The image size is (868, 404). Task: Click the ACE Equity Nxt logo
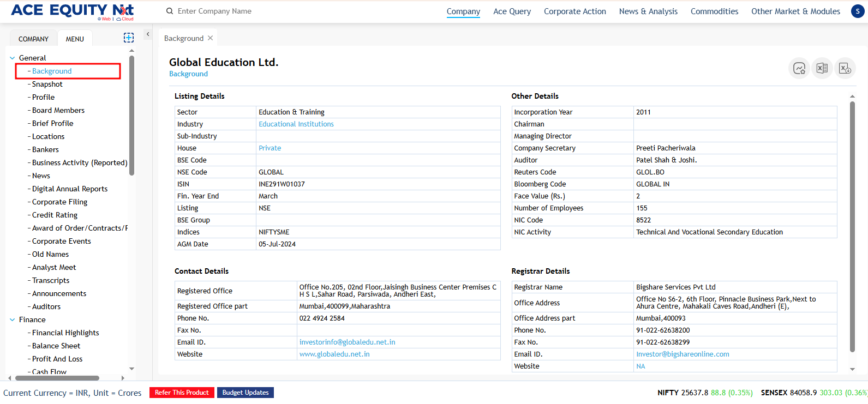[x=72, y=11]
